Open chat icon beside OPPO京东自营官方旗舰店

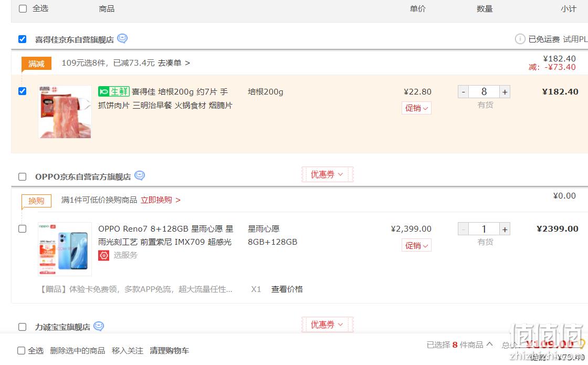pyautogui.click(x=140, y=175)
